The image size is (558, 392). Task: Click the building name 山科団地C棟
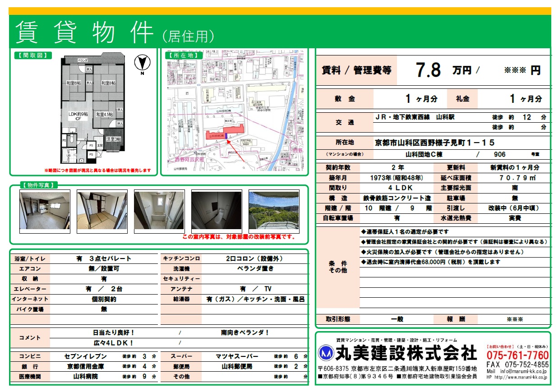coord(424,154)
